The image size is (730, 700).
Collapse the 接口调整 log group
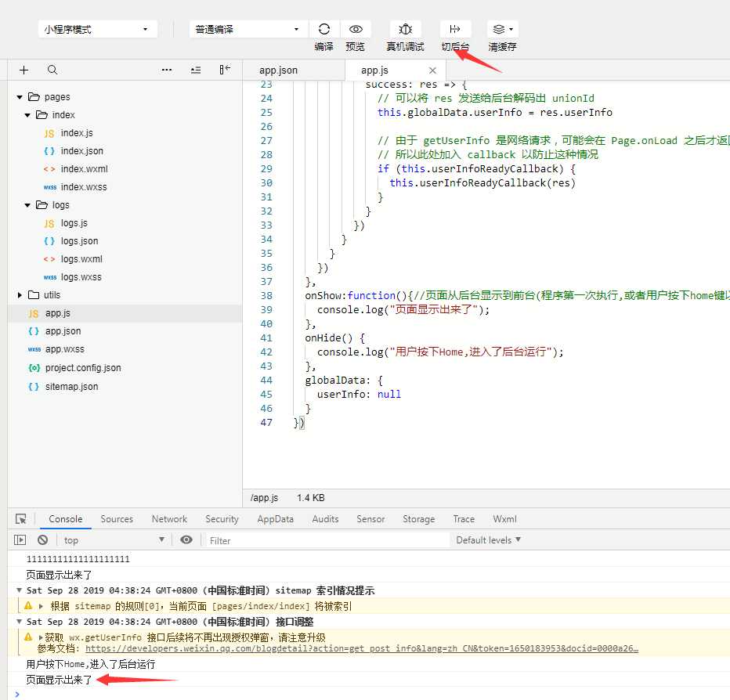[19, 622]
